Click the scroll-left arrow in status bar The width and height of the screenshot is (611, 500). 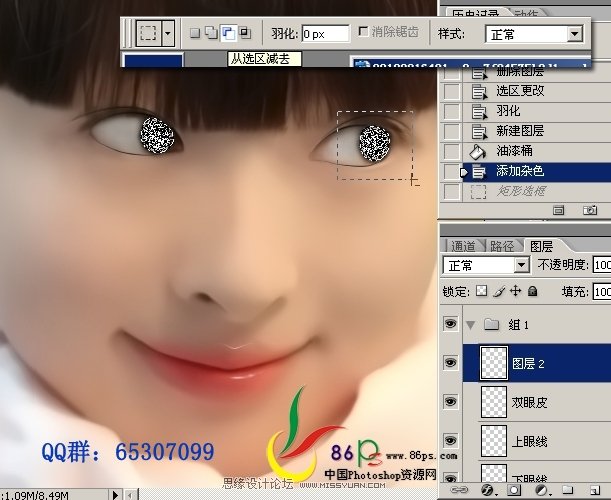click(x=131, y=495)
